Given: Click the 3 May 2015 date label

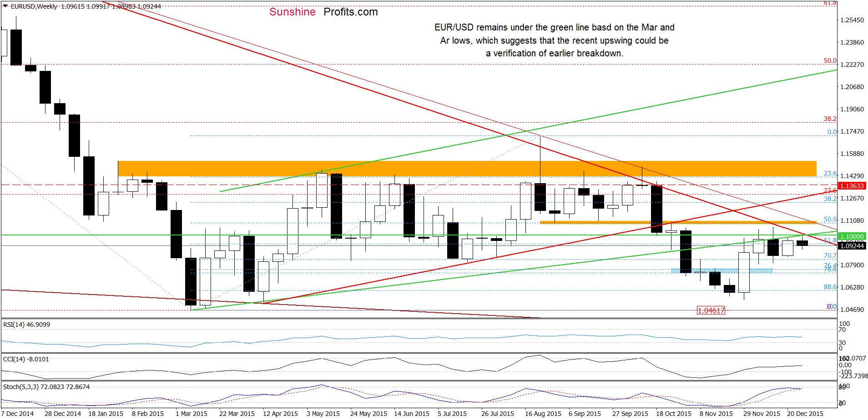Looking at the screenshot, I should (x=323, y=414).
